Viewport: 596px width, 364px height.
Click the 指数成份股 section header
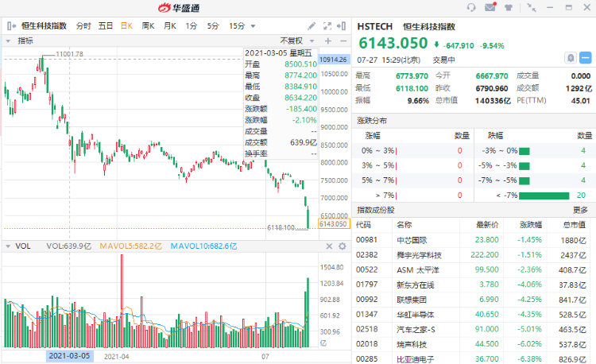[x=376, y=210]
